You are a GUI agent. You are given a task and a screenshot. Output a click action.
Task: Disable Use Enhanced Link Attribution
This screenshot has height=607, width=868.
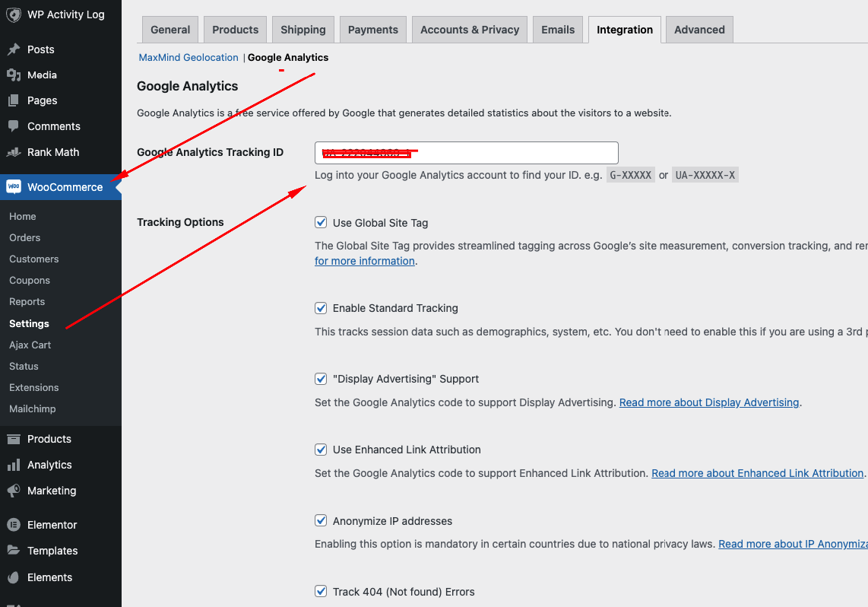coord(321,449)
